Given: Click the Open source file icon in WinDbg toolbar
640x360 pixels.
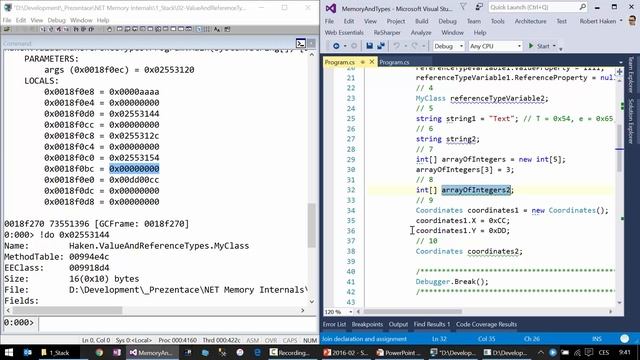Looking at the screenshot, I should pyautogui.click(x=7, y=29).
